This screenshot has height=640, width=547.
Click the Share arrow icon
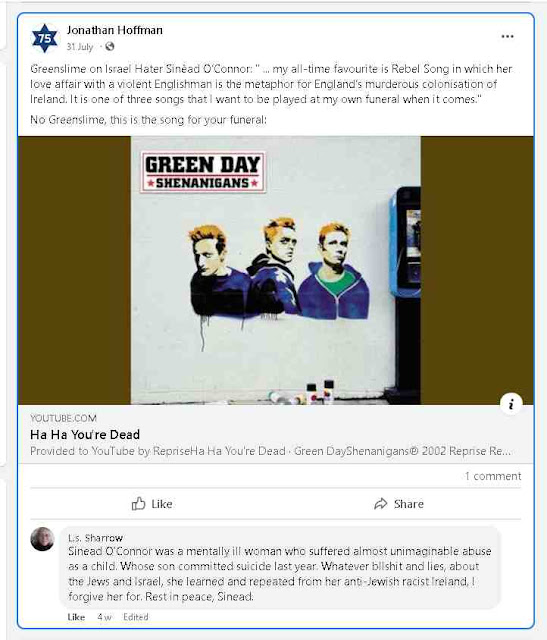380,504
